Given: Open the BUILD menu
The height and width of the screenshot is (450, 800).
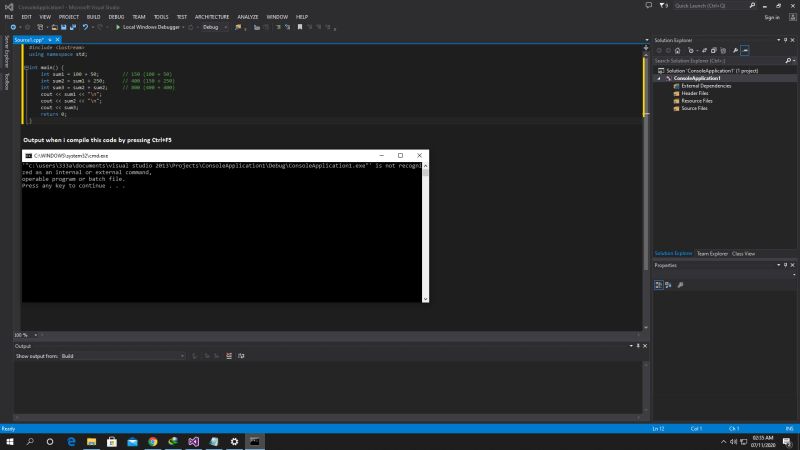Looking at the screenshot, I should point(93,17).
